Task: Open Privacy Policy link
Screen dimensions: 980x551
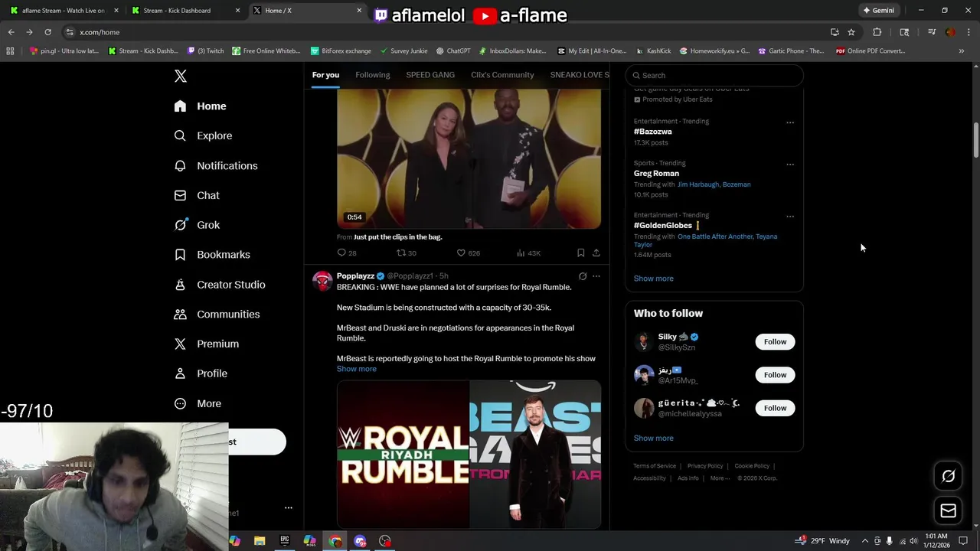Action: [x=705, y=466]
